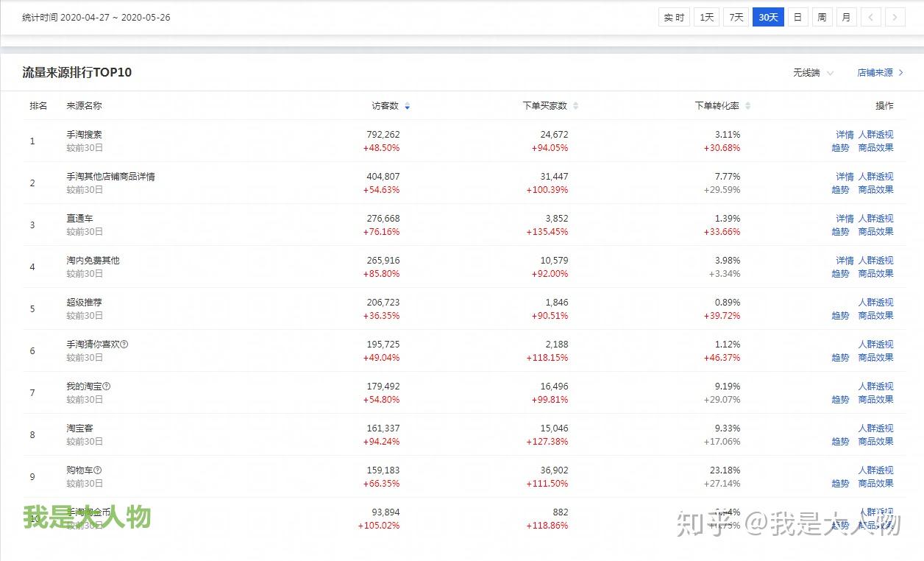Select the 日 granularity tab

(797, 17)
